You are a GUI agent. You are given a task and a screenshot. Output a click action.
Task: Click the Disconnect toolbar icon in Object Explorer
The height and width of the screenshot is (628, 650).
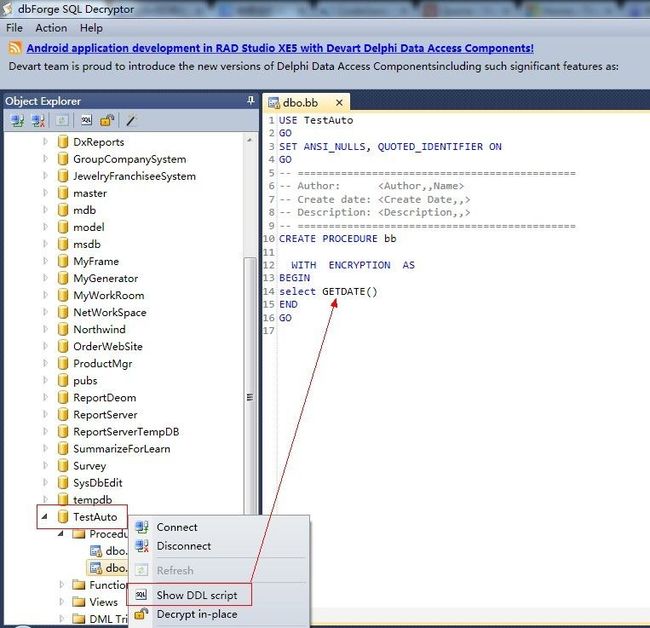tap(39, 121)
